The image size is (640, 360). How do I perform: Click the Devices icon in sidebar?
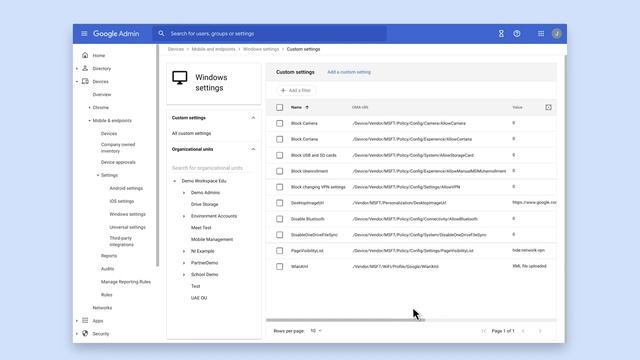pyautogui.click(x=85, y=81)
